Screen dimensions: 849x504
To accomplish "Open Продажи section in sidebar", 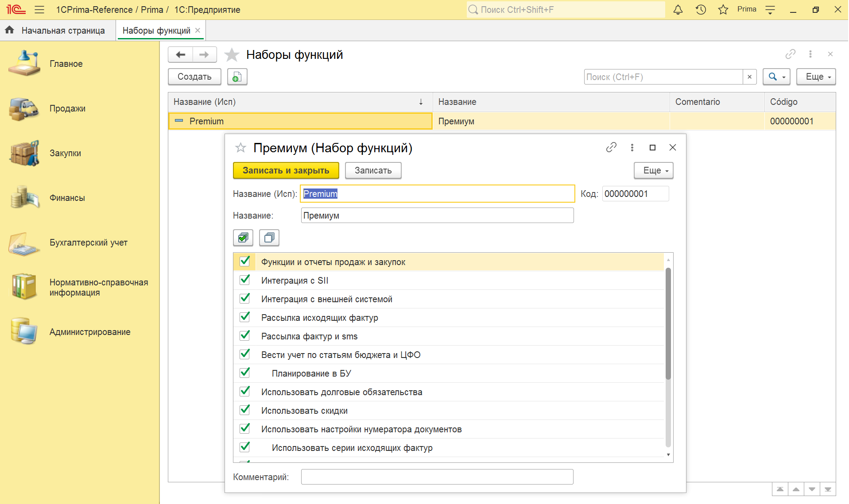I will 67,109.
